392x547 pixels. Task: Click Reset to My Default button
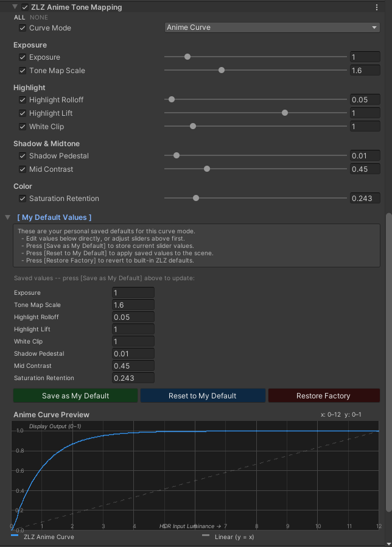[203, 395]
